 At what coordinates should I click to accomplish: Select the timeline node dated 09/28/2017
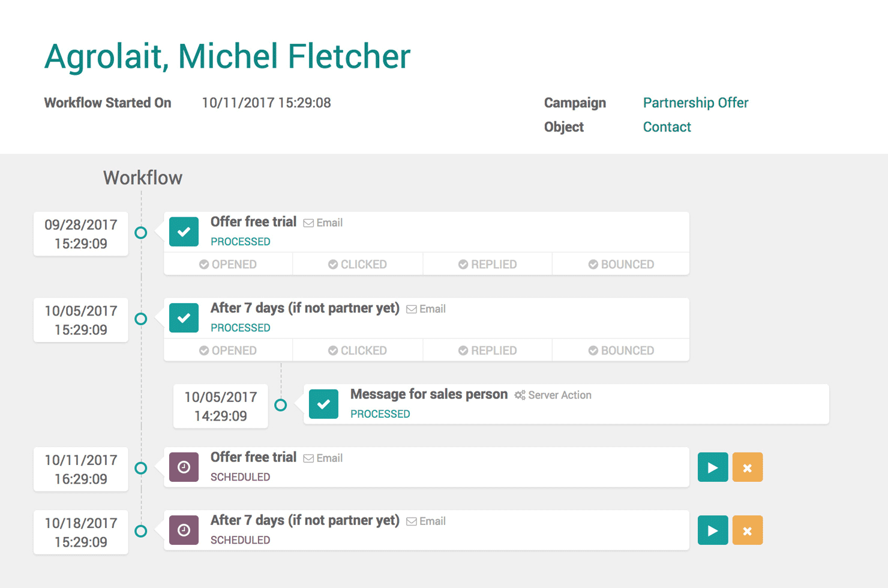[x=142, y=233]
